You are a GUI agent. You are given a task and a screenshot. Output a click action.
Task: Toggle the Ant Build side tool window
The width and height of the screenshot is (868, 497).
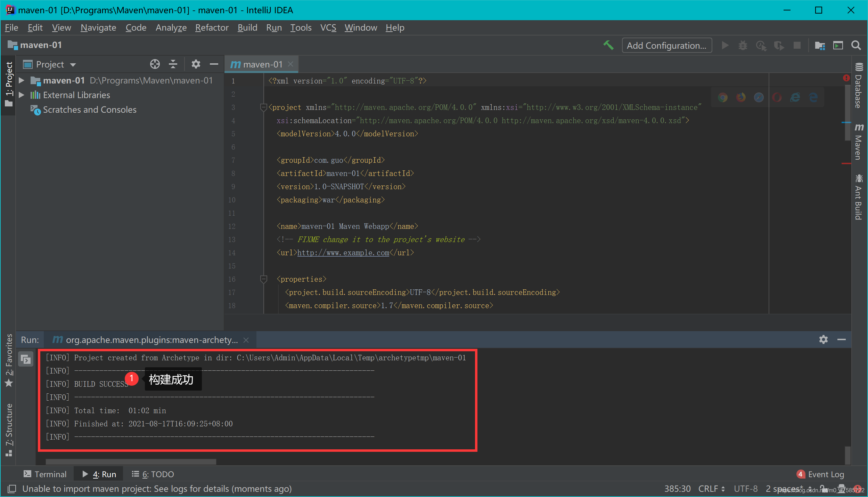click(x=859, y=197)
